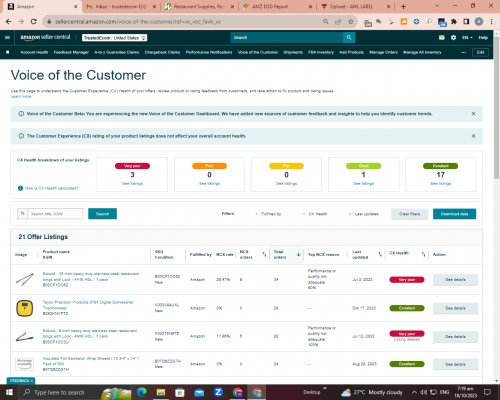Open FBA Inventory in the favorites bar
500x400 pixels.
321,52
